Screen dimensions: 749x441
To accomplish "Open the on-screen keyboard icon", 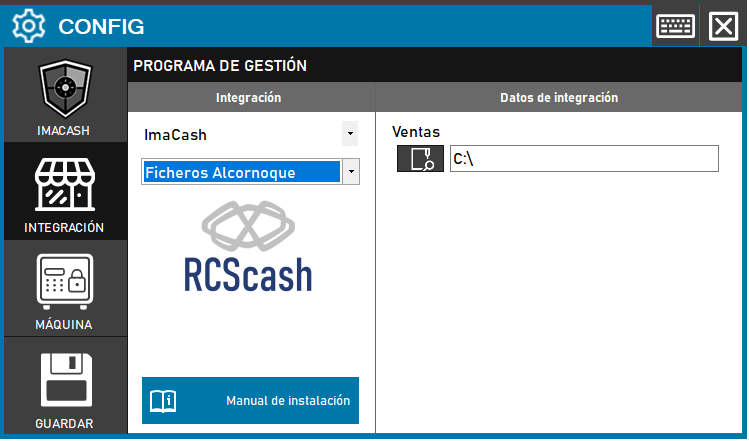I will [x=675, y=25].
